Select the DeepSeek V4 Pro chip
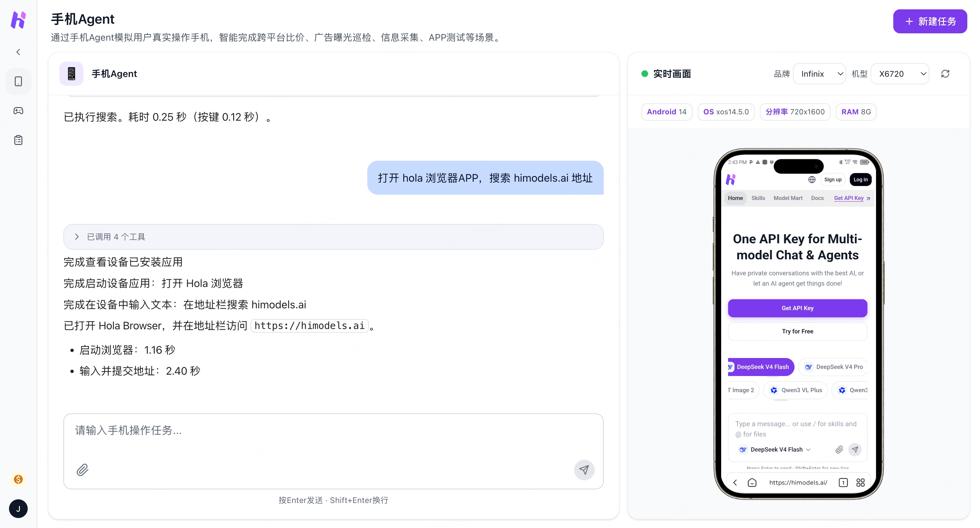The width and height of the screenshot is (980, 528). 833,367
